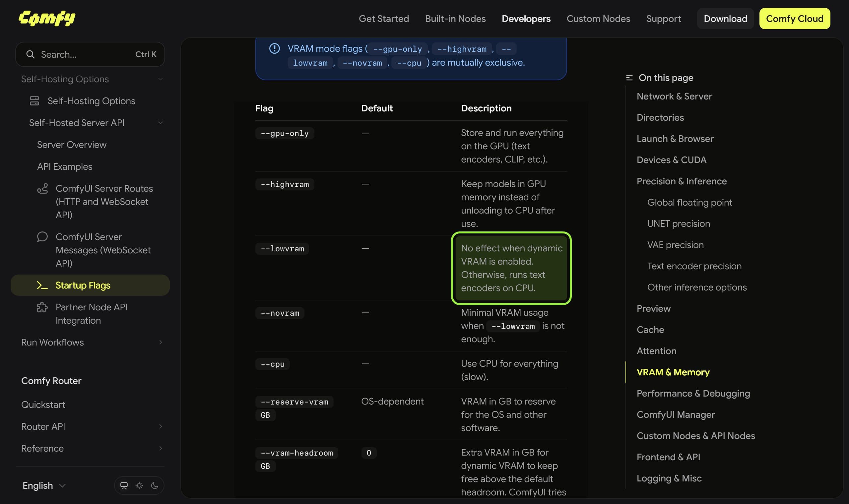Screen dimensions: 849x504
Task: Open the Developers nav tab
Action: point(526,18)
